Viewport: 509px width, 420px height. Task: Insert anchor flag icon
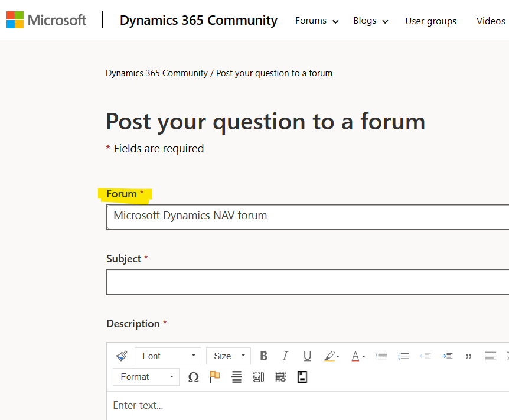pos(215,377)
